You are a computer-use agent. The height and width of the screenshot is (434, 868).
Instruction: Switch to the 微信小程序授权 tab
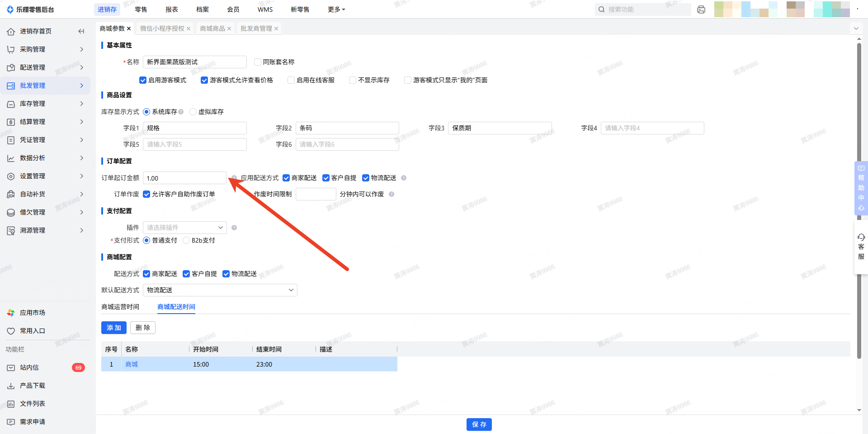click(x=162, y=29)
